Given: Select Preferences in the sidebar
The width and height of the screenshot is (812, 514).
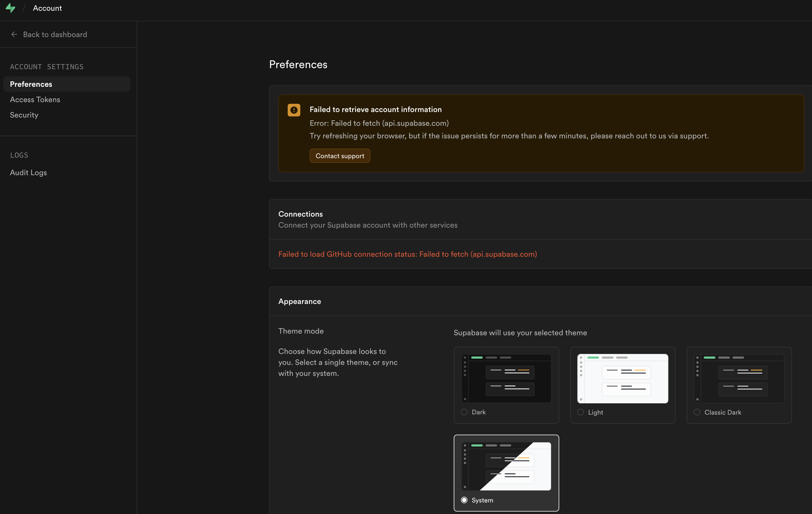Looking at the screenshot, I should [x=66, y=84].
